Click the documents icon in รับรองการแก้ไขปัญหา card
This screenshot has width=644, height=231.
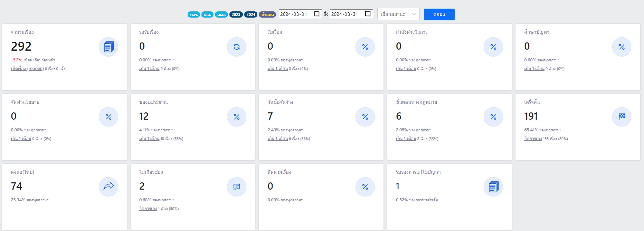point(493,187)
